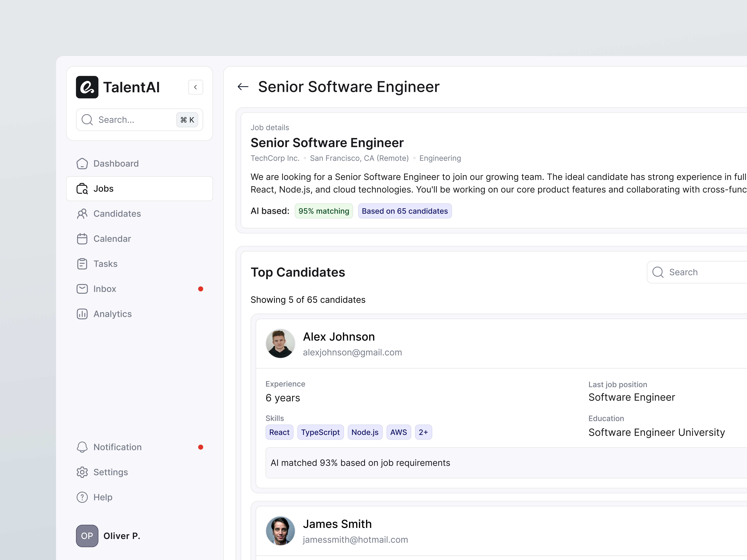This screenshot has height=560, width=747.
Task: Click the 95% matching badge
Action: [324, 211]
